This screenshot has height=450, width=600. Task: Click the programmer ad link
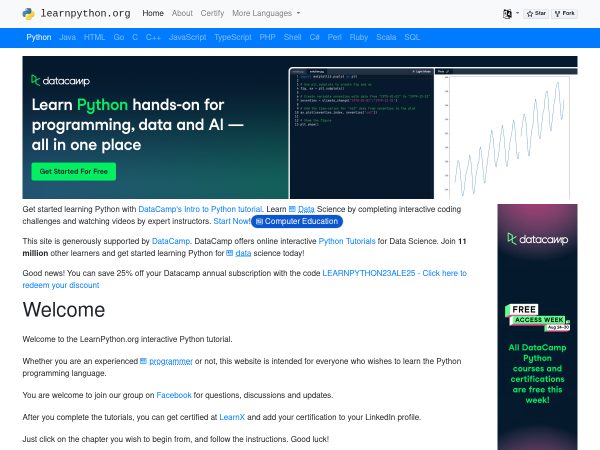166,361
